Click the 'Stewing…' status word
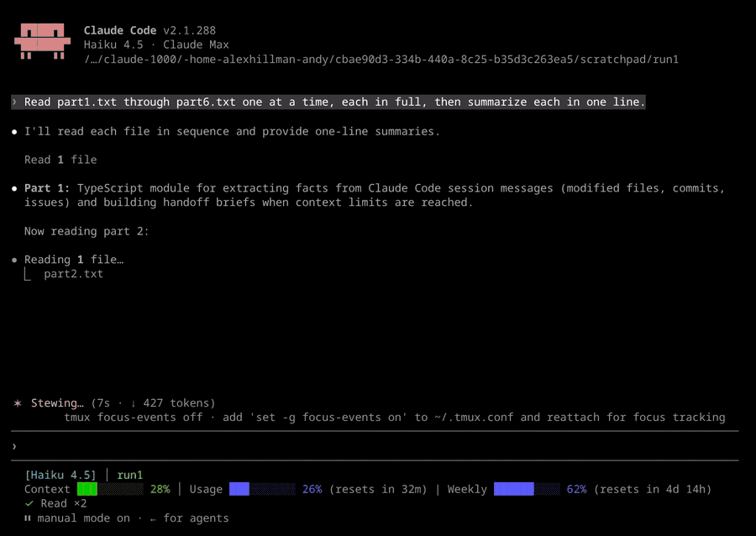The width and height of the screenshot is (756, 536). (57, 403)
